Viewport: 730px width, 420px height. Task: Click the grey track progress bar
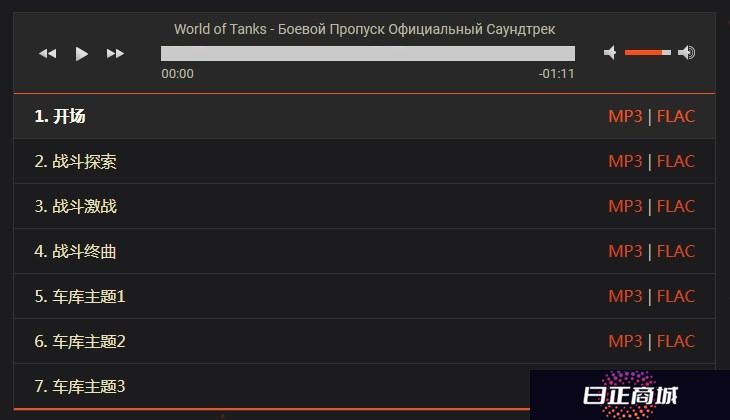pyautogui.click(x=368, y=53)
